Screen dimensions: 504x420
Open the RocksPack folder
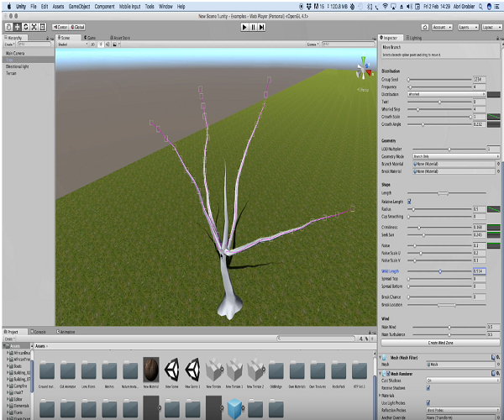pos(339,370)
